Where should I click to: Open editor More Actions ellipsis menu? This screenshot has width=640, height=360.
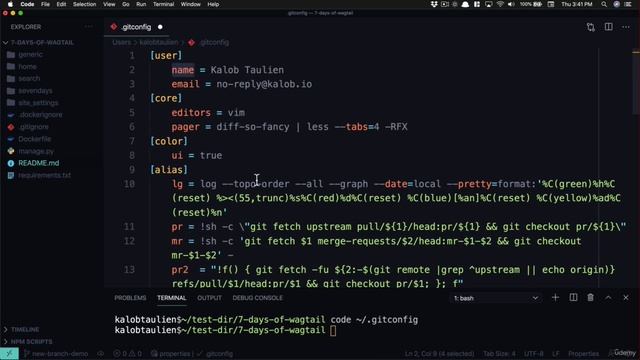click(626, 27)
